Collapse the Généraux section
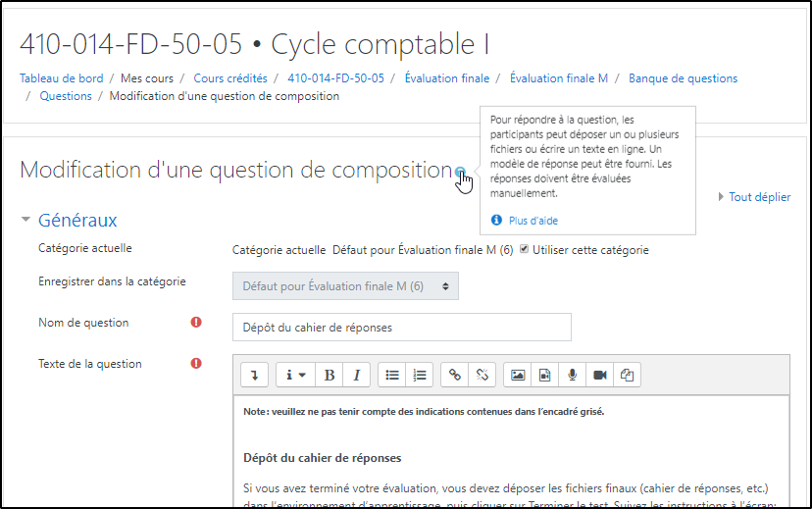Screen dimensions: 812x509 tap(25, 221)
